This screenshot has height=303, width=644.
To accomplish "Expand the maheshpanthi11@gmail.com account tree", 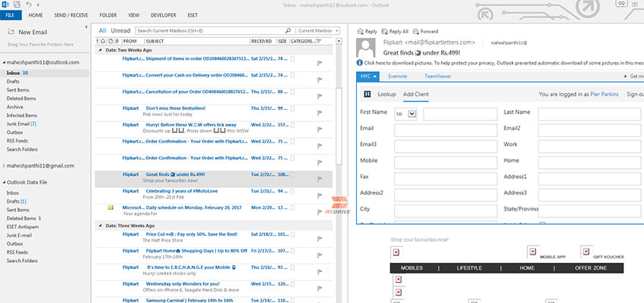I will pyautogui.click(x=4, y=166).
